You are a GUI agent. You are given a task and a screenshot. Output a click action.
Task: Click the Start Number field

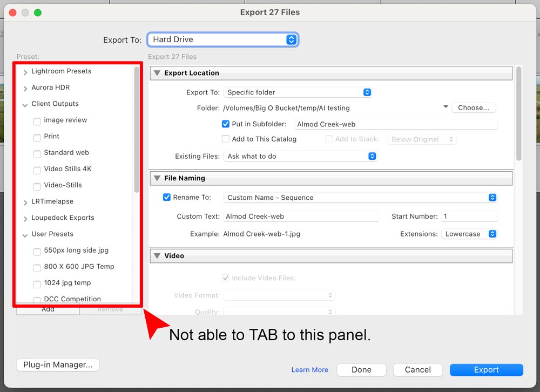point(469,217)
